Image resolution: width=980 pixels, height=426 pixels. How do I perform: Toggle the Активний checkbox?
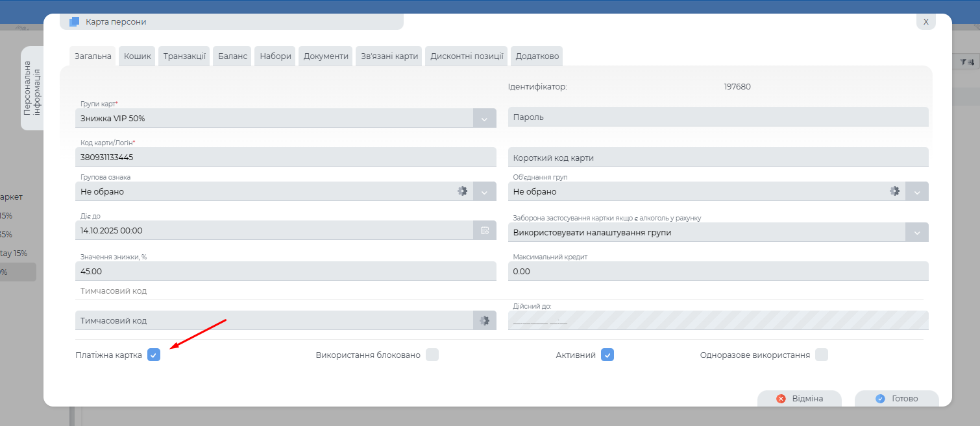607,355
